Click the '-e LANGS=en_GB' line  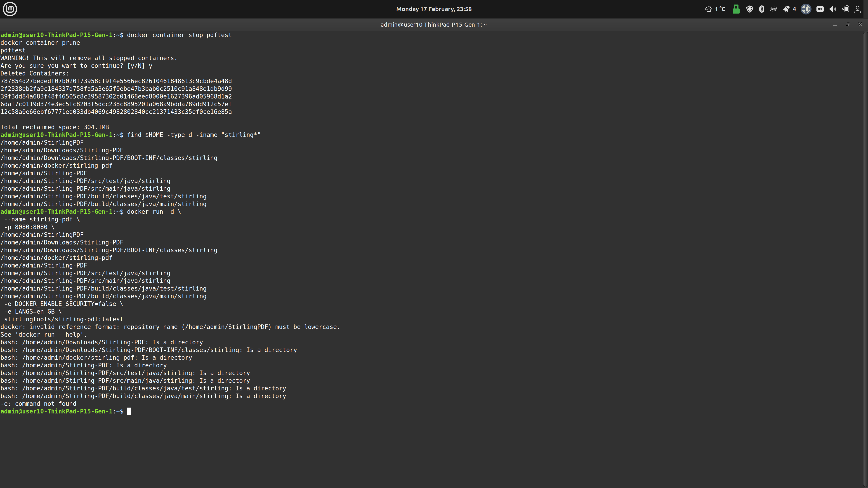(x=33, y=312)
